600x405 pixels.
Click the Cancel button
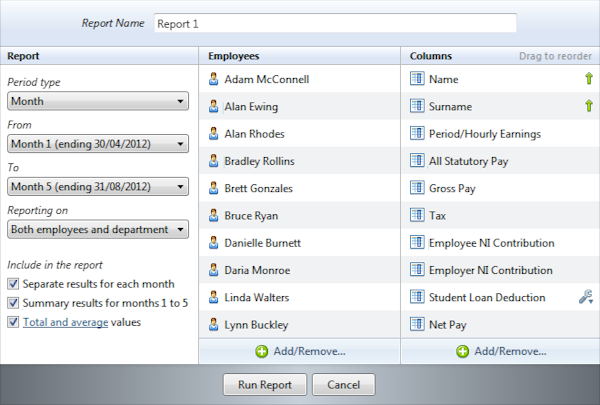[343, 384]
